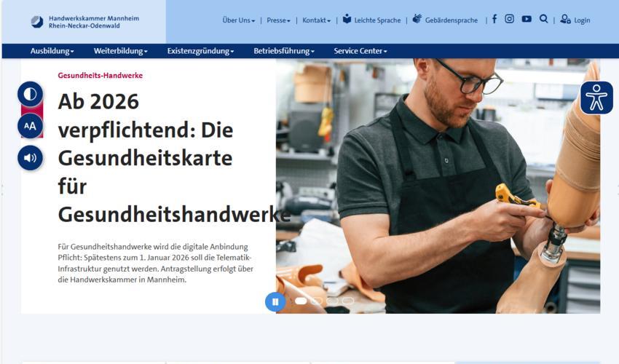The image size is (619, 364).
Task: Open the Betriebsführung menu
Action: [284, 51]
